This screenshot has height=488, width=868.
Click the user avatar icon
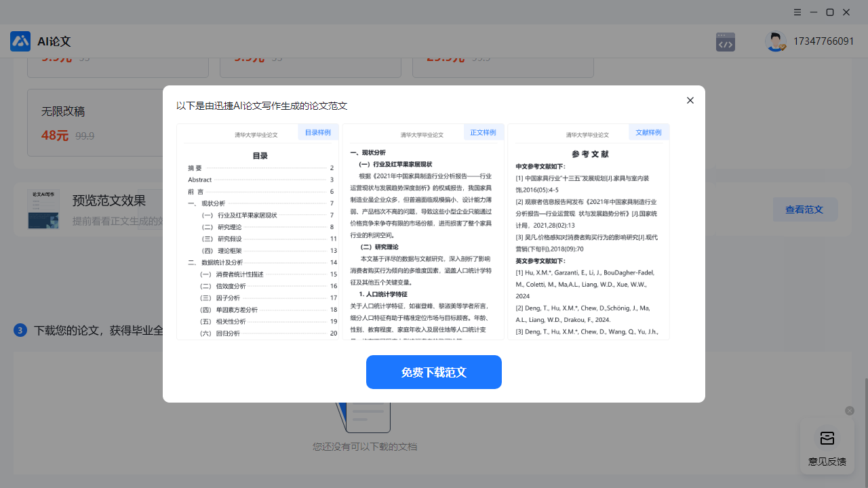click(774, 41)
